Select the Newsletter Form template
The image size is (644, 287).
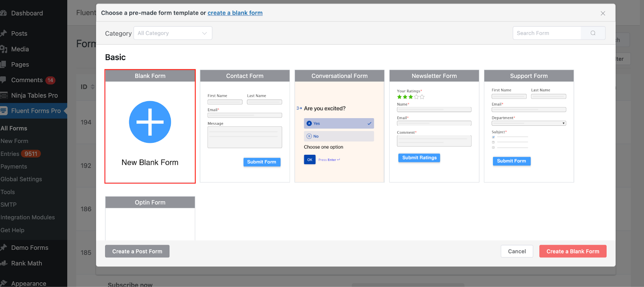(434, 126)
